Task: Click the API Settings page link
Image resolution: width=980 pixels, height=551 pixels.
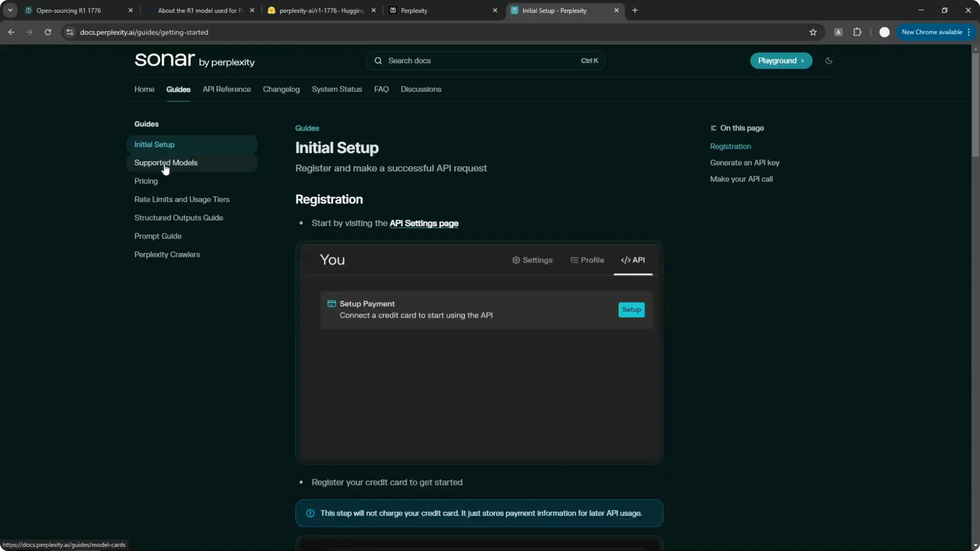Action: click(424, 223)
